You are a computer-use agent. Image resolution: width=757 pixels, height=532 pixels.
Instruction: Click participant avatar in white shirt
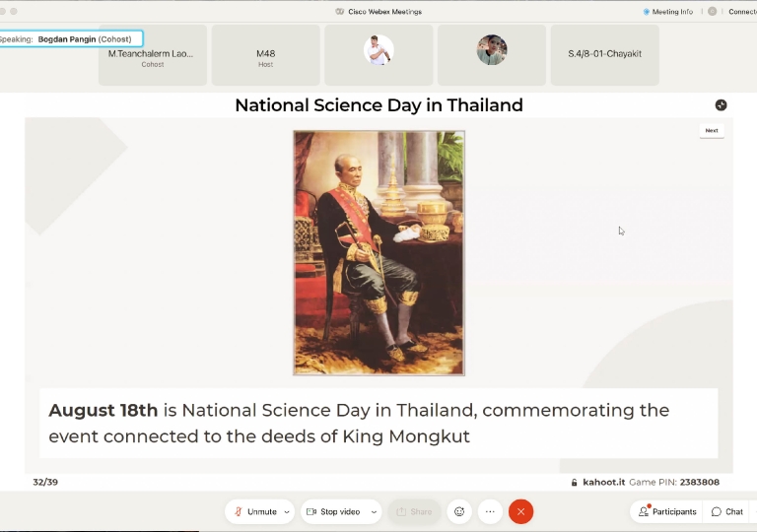378,49
